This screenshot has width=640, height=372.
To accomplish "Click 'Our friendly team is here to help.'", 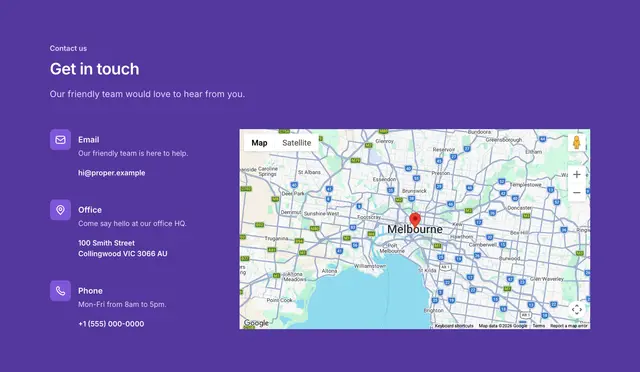I will click(x=133, y=153).
